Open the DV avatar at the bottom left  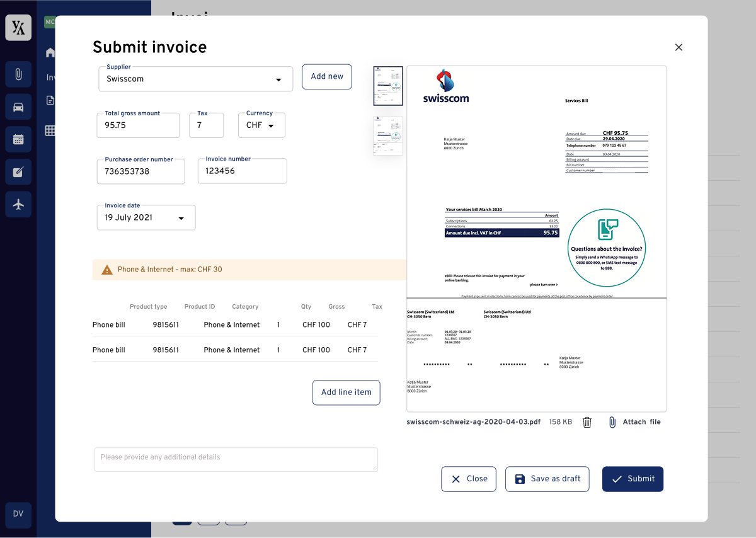coord(18,515)
